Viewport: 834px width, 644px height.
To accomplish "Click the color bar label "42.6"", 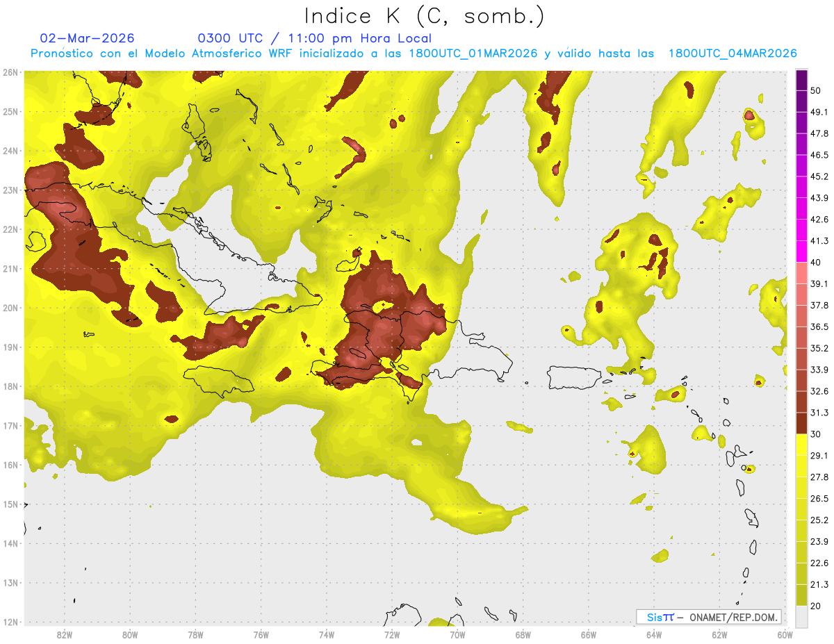I will pyautogui.click(x=819, y=220).
